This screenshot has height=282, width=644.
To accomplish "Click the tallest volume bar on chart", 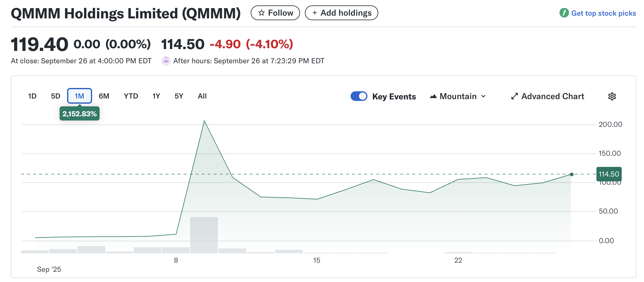I will coord(204,235).
